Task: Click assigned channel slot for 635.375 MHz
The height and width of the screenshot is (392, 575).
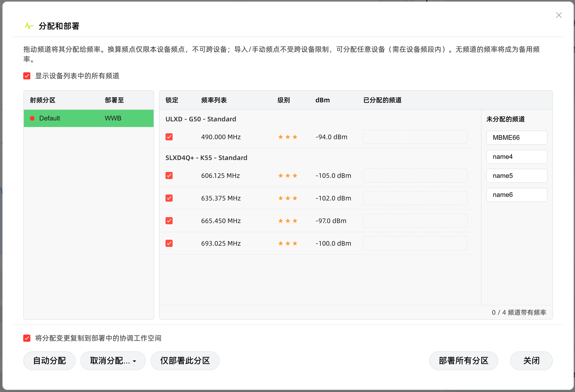Action: coord(415,198)
